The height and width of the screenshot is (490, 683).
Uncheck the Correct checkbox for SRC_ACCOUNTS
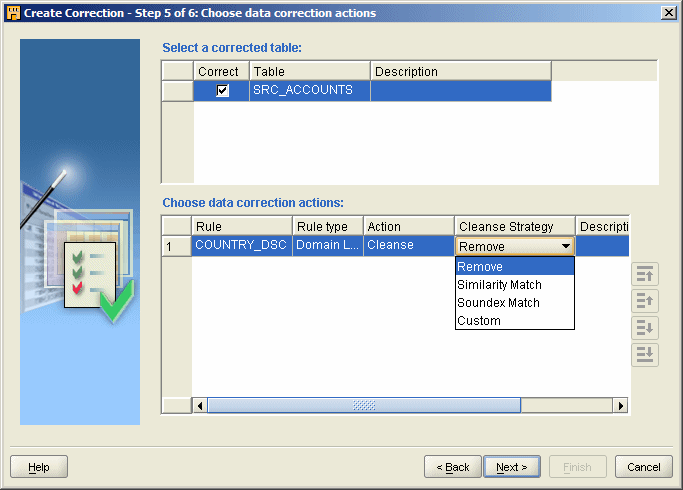[x=222, y=91]
